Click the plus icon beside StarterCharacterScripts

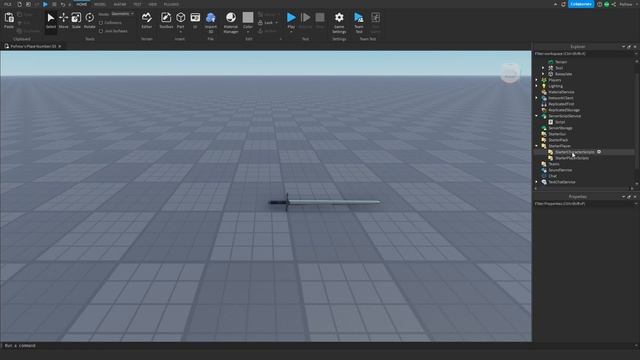tap(599, 152)
